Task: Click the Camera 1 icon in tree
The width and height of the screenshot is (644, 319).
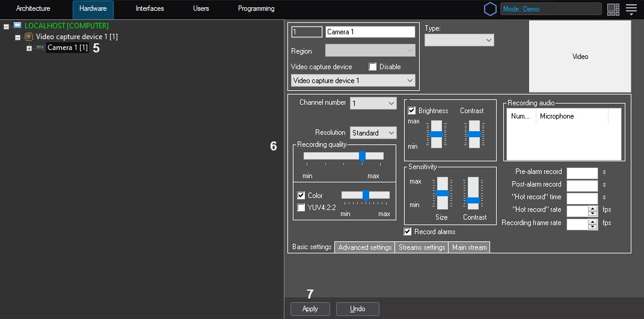Action: [40, 48]
